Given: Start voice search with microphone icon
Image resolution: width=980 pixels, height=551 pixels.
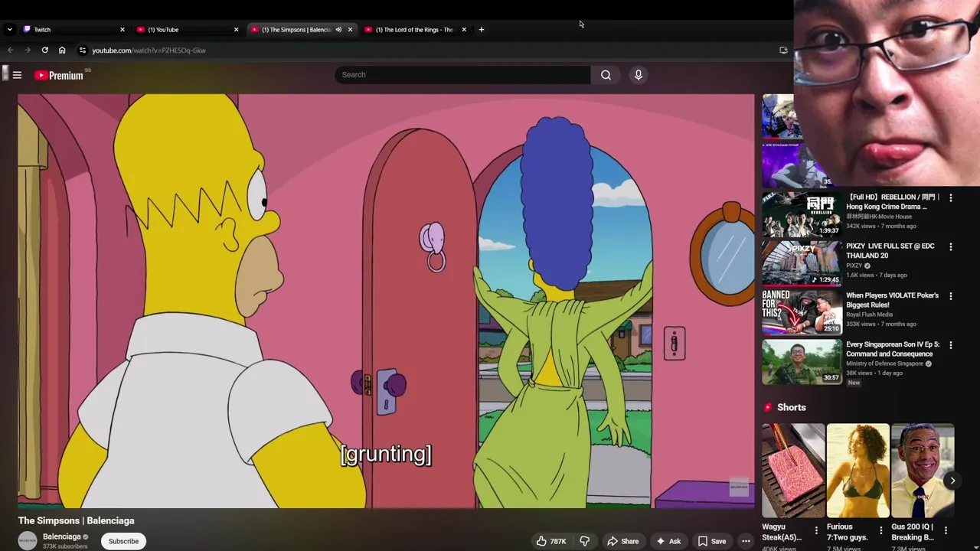Looking at the screenshot, I should (638, 75).
